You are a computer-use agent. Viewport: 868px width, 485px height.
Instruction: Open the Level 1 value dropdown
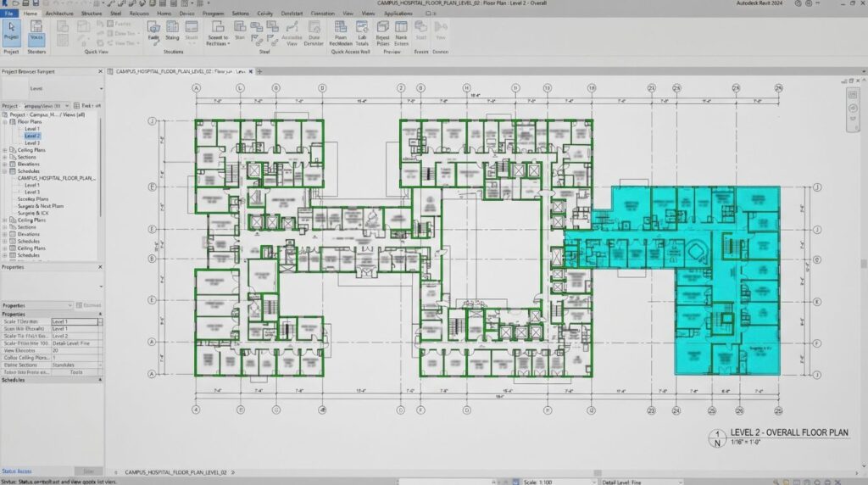coord(100,321)
